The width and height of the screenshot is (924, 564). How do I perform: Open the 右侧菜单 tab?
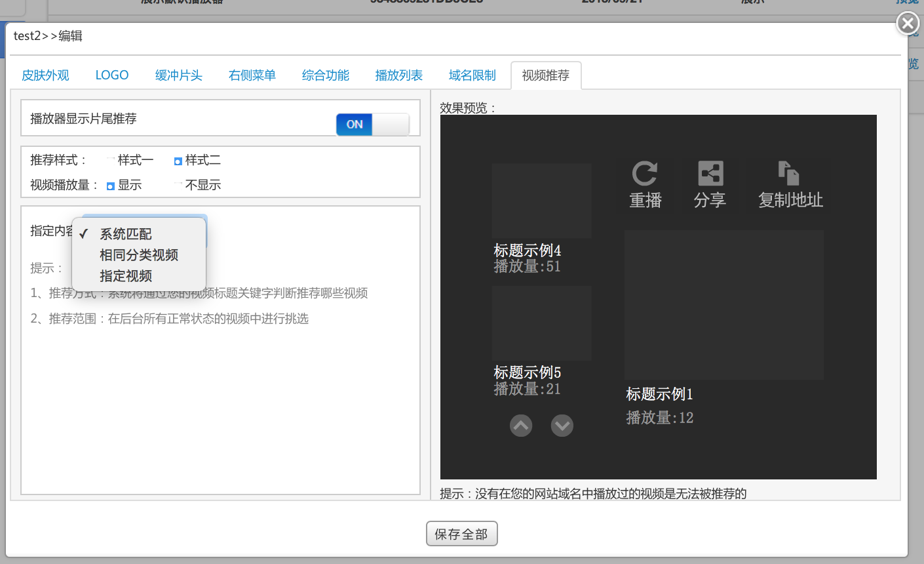tap(252, 75)
